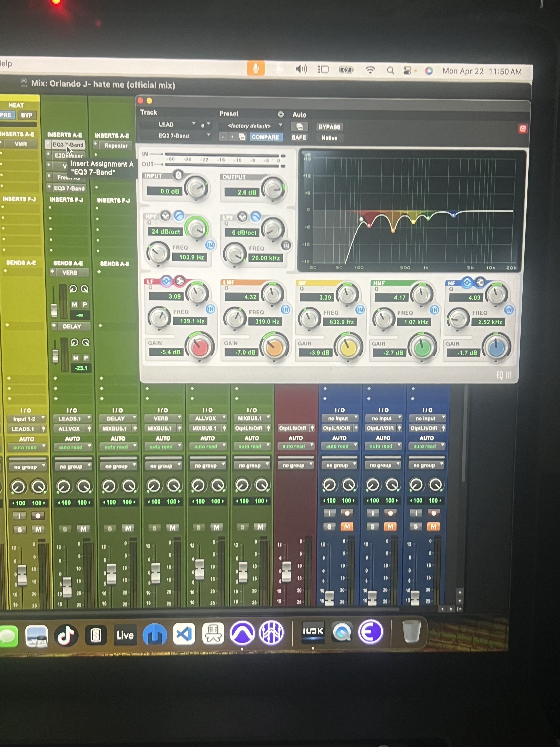
Task: Toggle the HPF band IN button
Action: click(x=210, y=245)
